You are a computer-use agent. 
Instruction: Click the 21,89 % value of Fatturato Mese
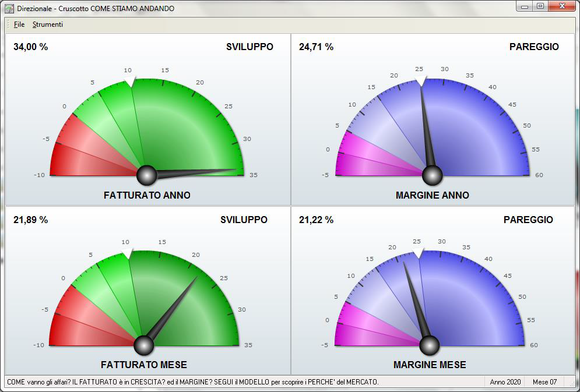pos(31,220)
